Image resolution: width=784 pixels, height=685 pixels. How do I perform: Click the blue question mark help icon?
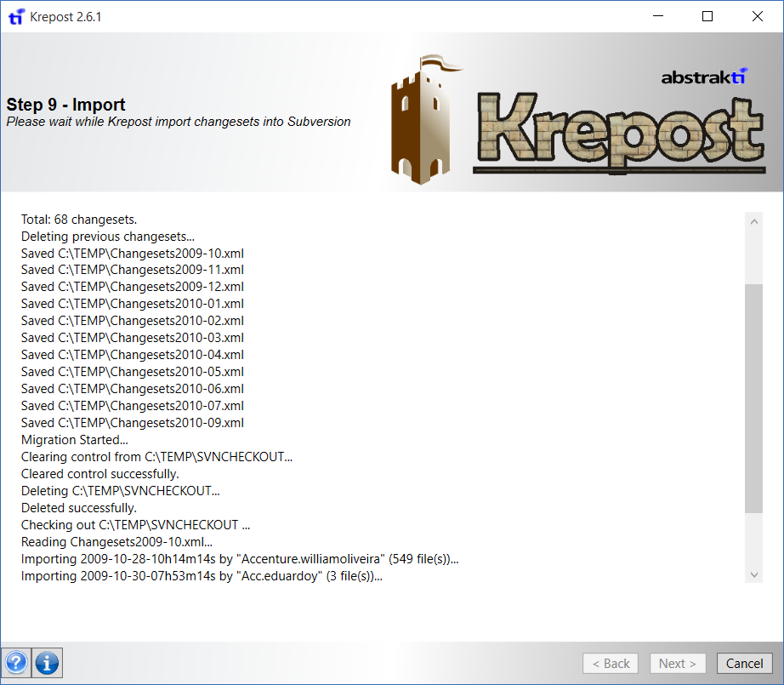click(16, 663)
